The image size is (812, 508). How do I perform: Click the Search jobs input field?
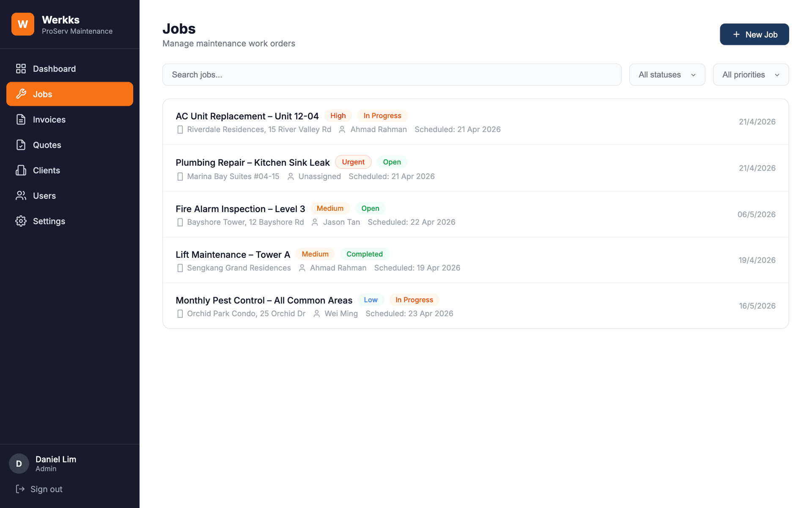pos(391,75)
